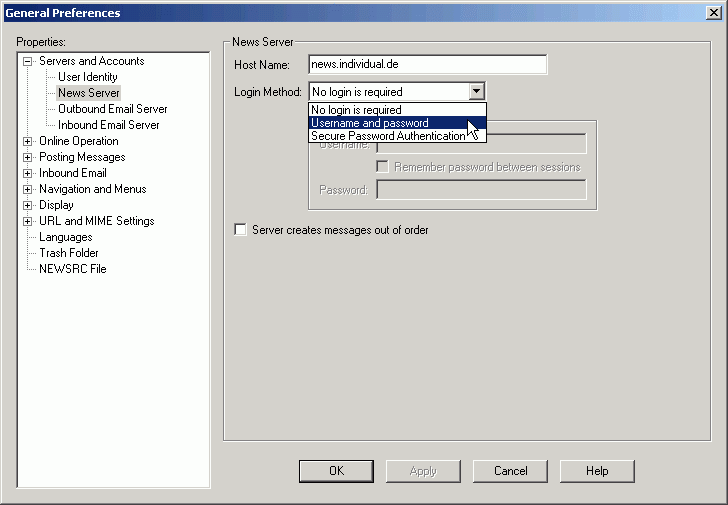Image resolution: width=728 pixels, height=505 pixels.
Task: Select Inbound Email Server tree item
Action: pos(109,125)
